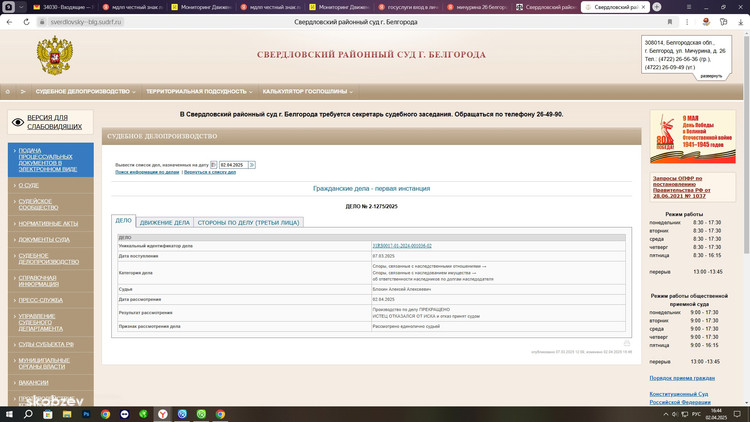
Task: Click date input field with 02.04.2025
Action: coord(232,164)
